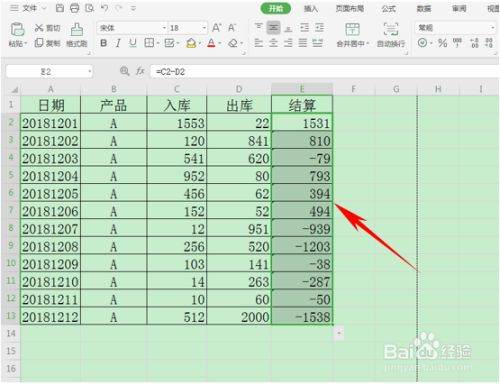500x385 pixels.
Task: Click header cell 结算
Action: pos(302,105)
